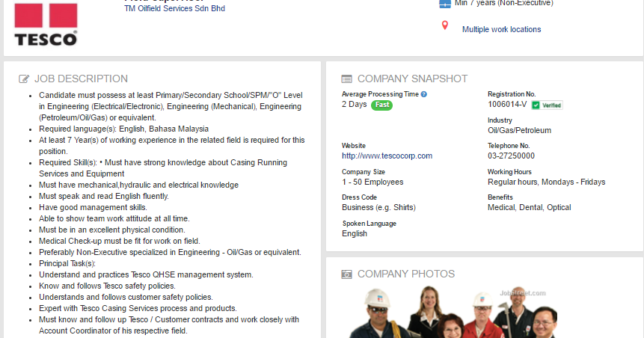Click the '1 - 50 Employees' company size
Image resolution: width=644 pixels, height=338 pixels.
pyautogui.click(x=372, y=182)
